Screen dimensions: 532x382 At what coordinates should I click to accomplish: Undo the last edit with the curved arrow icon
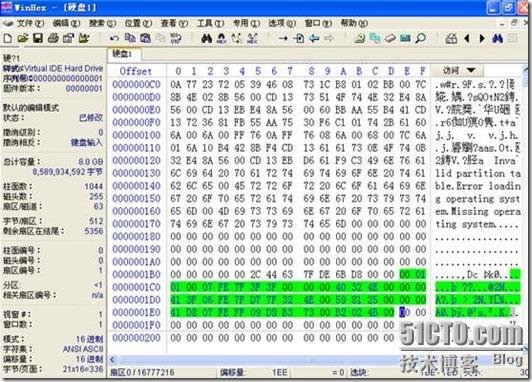point(114,38)
